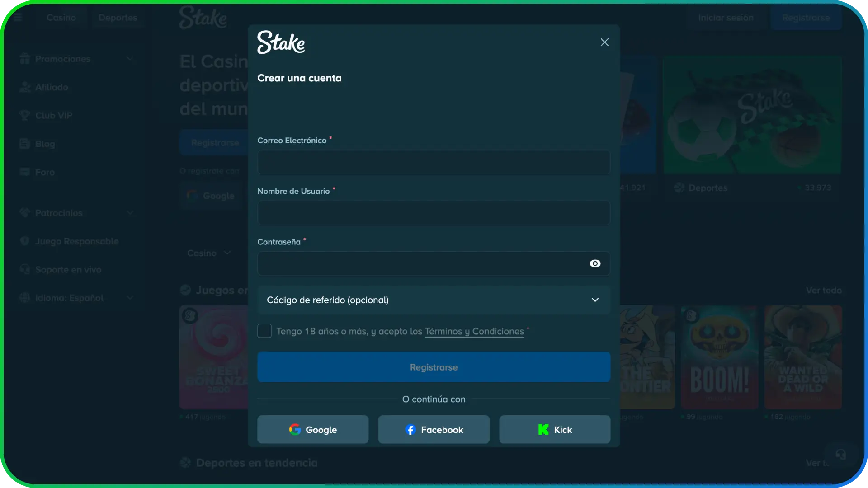Focus the Contraseña input field
868x488 pixels.
tap(434, 263)
